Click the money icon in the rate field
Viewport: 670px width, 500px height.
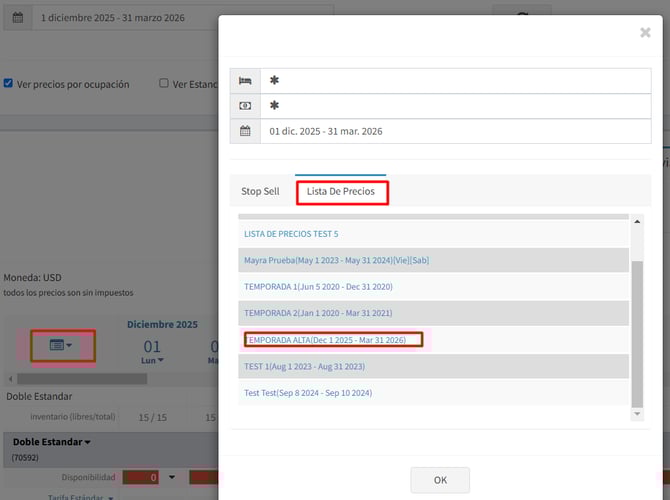tap(245, 105)
